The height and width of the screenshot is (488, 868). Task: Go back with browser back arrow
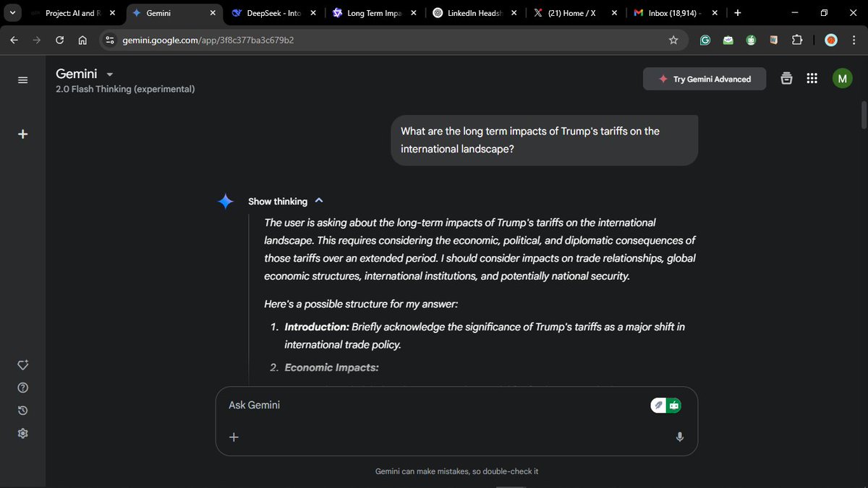point(14,40)
